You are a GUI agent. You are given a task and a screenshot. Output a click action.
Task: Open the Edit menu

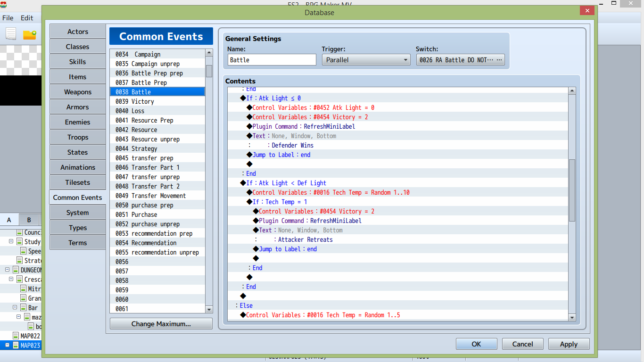point(27,18)
